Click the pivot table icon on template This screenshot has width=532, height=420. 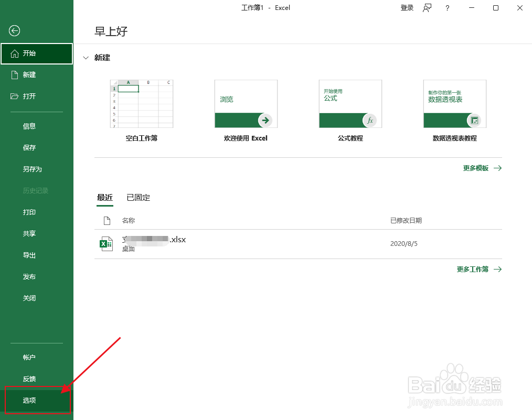coord(474,121)
